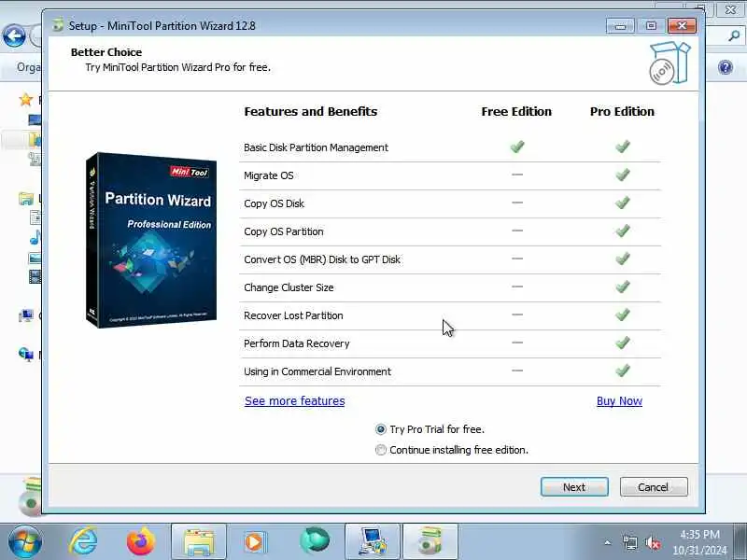Open the See more features link
Screen dimensions: 747x560
(x=294, y=401)
